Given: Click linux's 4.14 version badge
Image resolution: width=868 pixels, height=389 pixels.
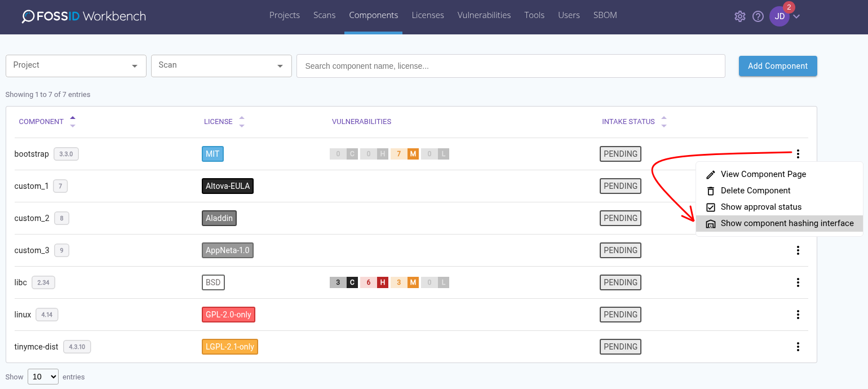Looking at the screenshot, I should point(47,315).
